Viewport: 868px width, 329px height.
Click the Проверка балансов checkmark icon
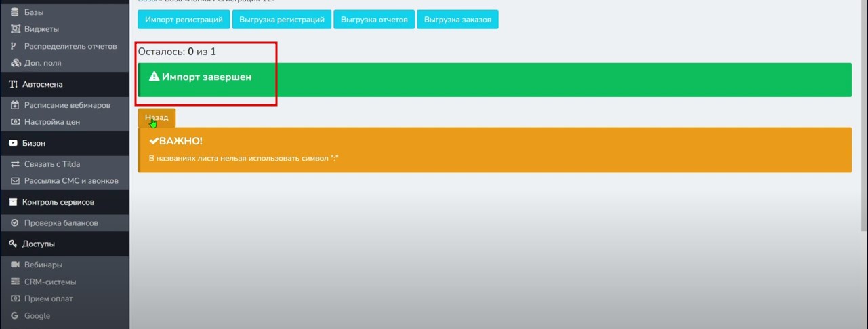16,222
